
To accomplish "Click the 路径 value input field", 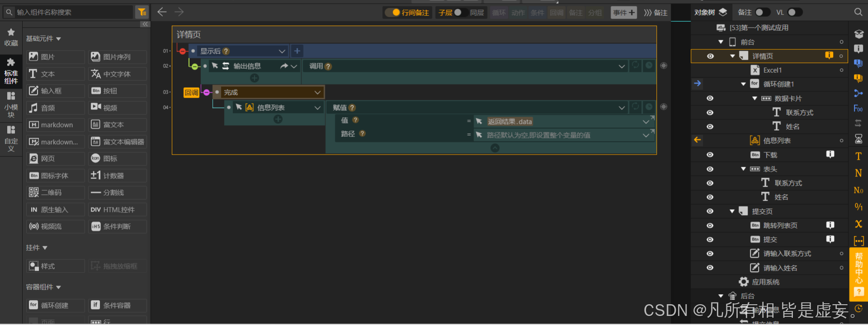I will click(563, 135).
